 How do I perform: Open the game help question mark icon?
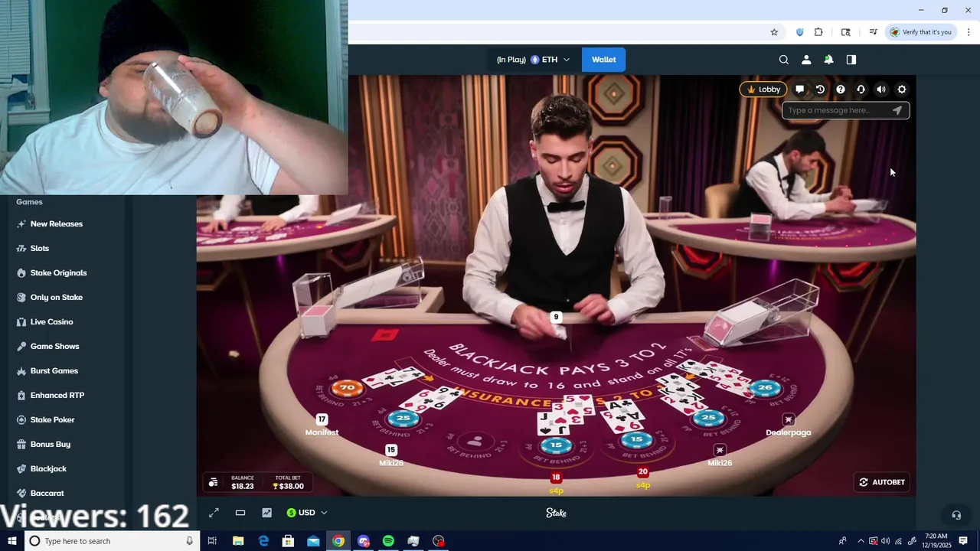(x=841, y=90)
